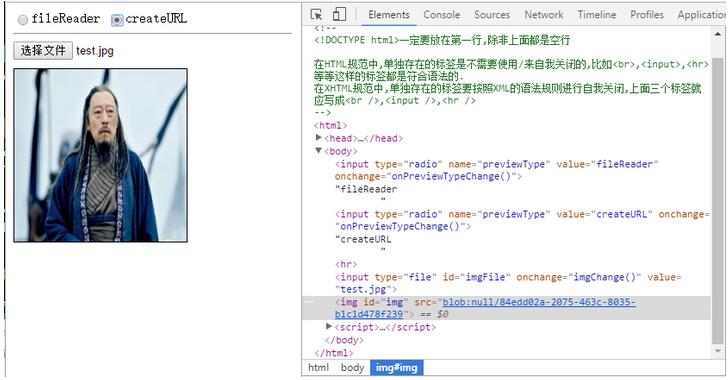Open the Network tab
Image resolution: width=728 pixels, height=380 pixels.
[x=544, y=15]
